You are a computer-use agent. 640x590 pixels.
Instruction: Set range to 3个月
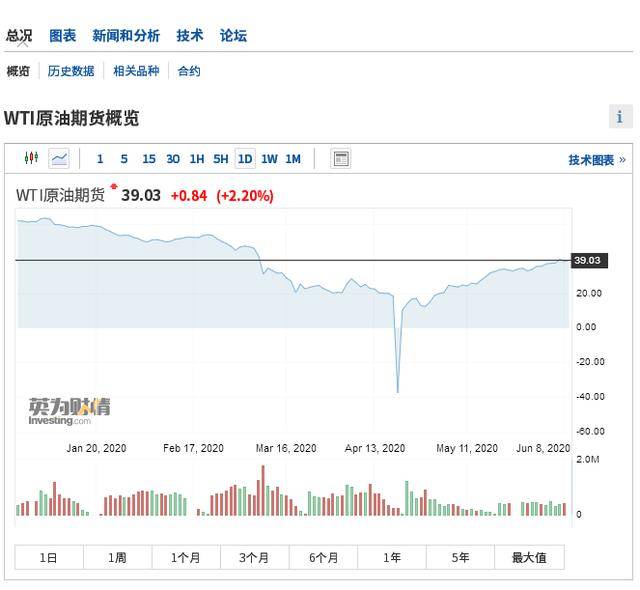(254, 557)
